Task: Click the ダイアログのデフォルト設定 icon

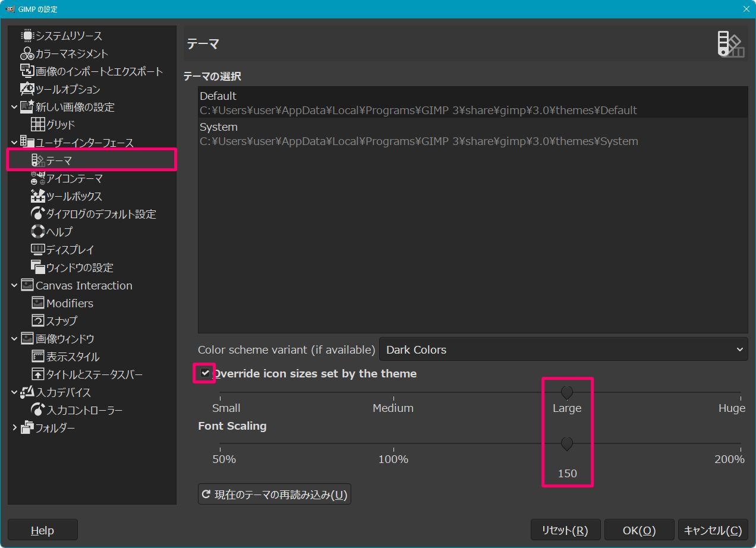Action: click(38, 214)
